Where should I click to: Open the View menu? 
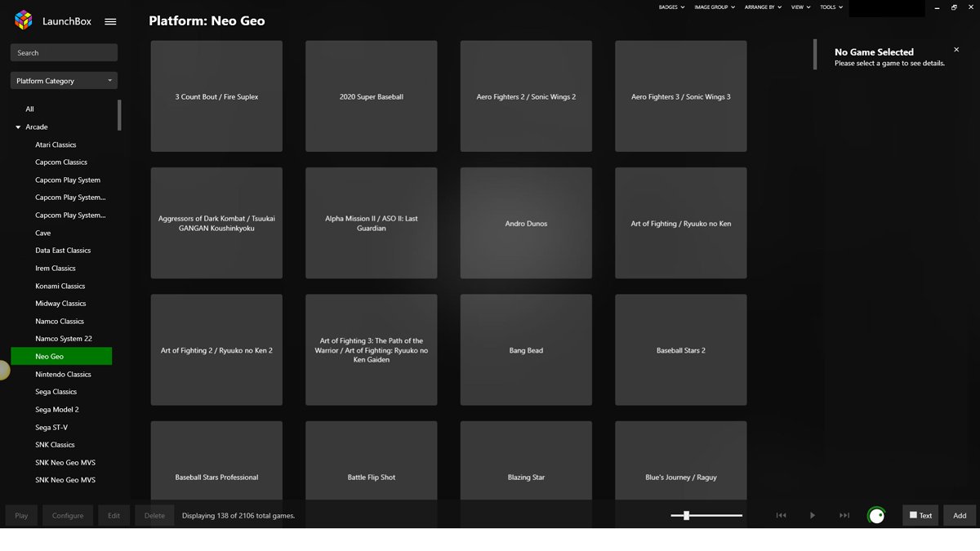(x=800, y=7)
